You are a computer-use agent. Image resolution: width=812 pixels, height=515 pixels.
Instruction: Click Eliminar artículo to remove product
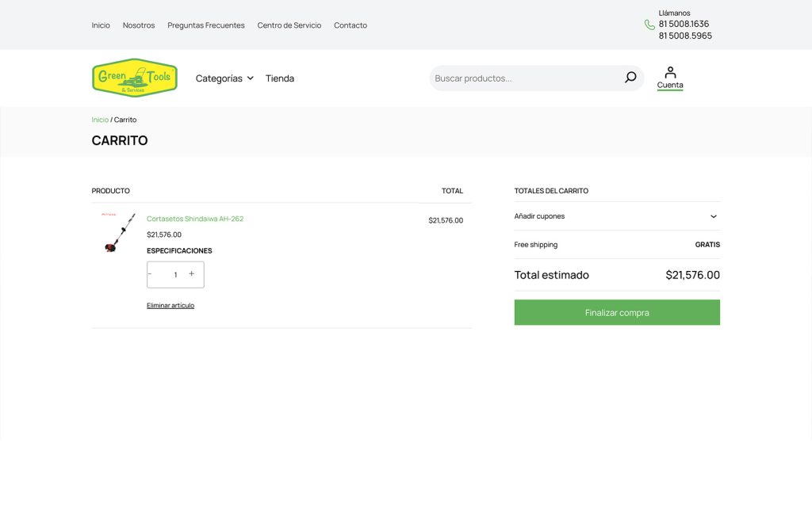(x=170, y=305)
